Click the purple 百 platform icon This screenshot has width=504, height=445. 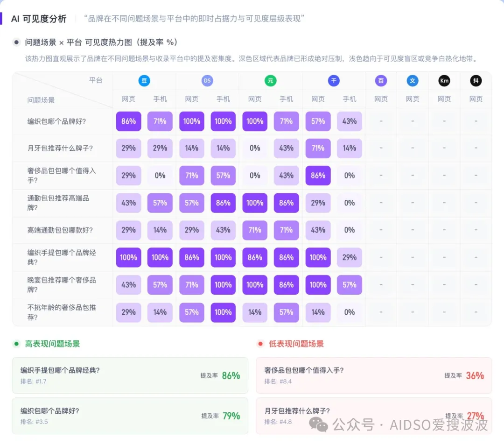381,80
